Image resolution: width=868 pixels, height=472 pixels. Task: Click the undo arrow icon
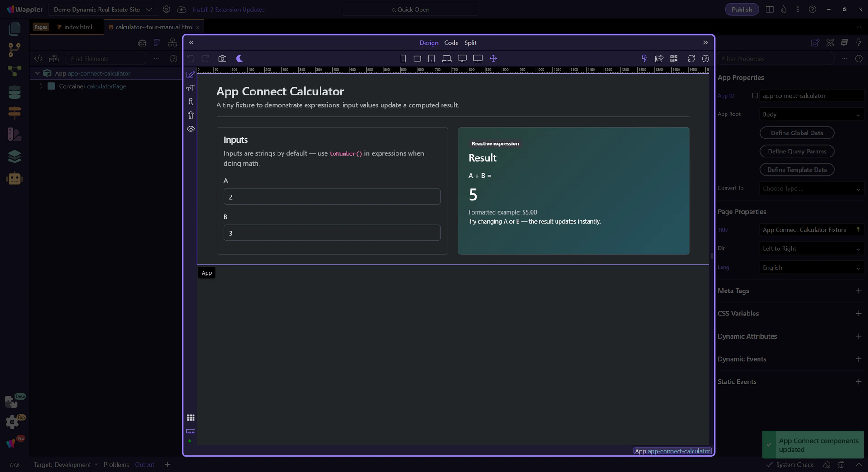pyautogui.click(x=191, y=59)
